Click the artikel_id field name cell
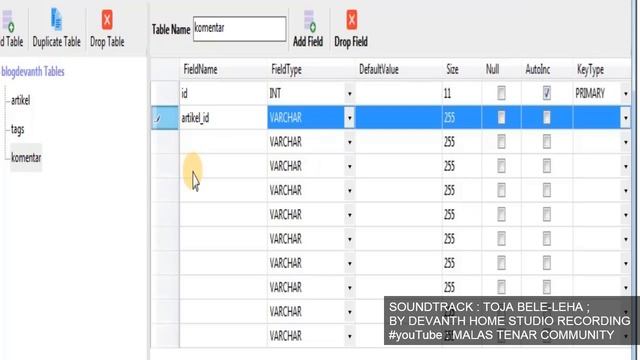640x360 pixels. [223, 118]
